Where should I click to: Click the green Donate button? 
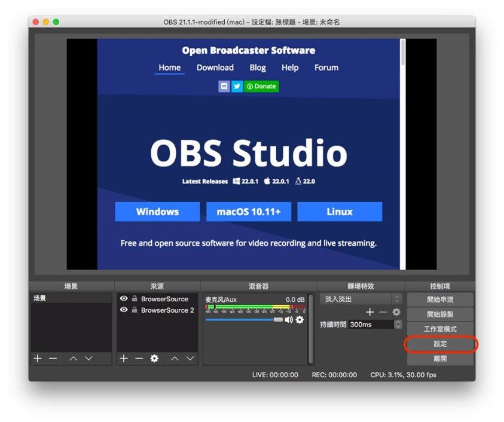pos(262,86)
